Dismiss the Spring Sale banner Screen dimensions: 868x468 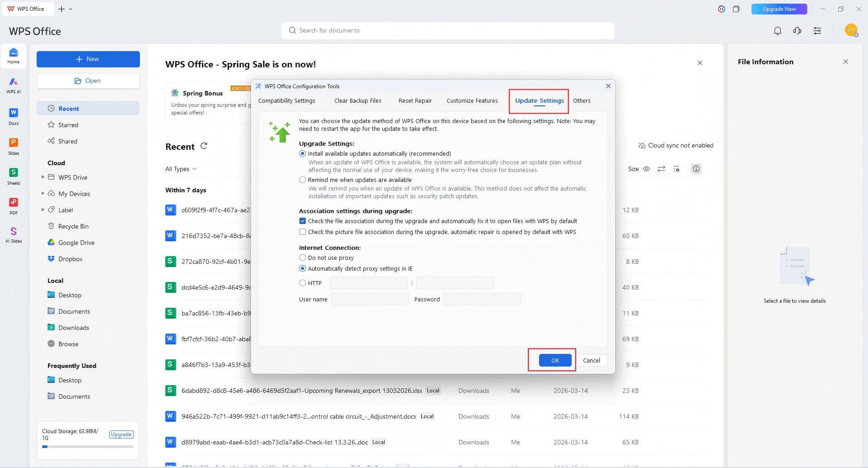[x=700, y=63]
